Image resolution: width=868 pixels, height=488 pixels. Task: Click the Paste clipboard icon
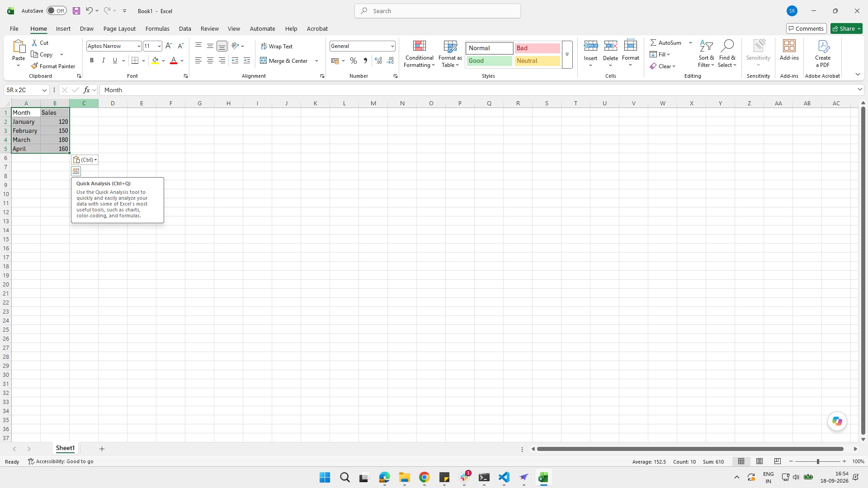point(19,47)
